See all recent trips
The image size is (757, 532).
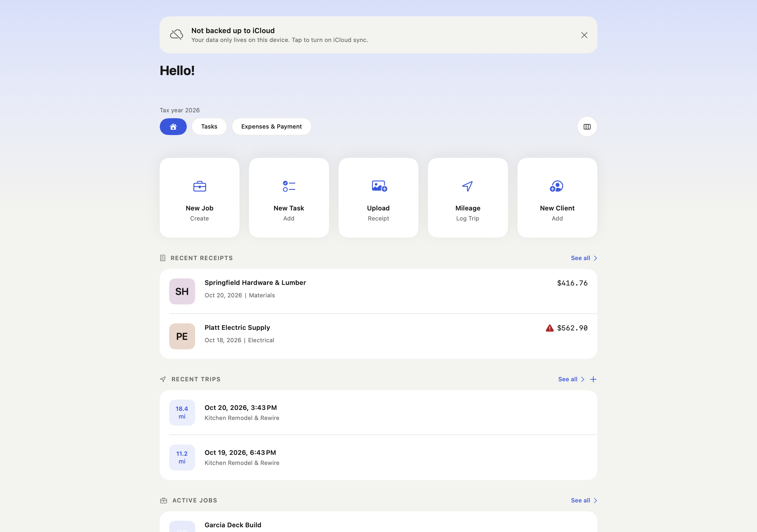coord(571,379)
